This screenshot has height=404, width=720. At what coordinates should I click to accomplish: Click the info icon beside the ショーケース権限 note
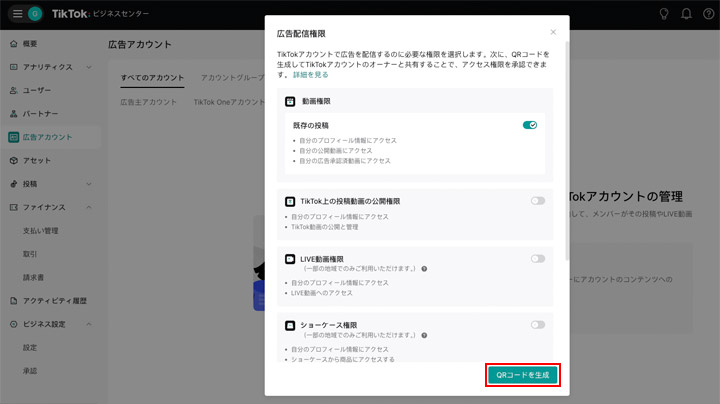pos(424,336)
